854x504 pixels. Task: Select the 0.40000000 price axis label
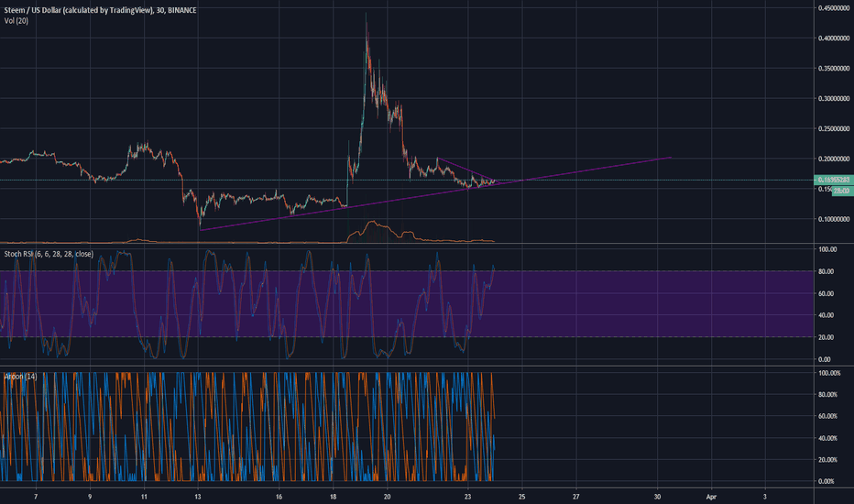833,38
